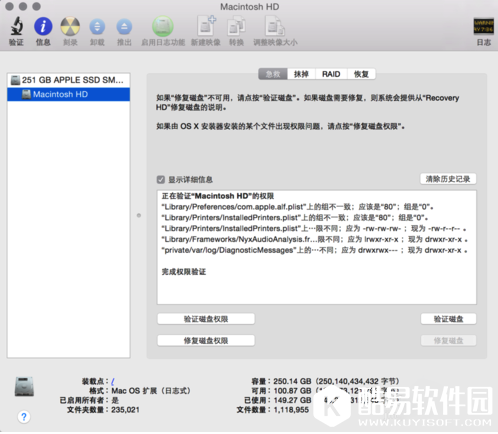Click log line mentioning NyxAudioAnalysis
Screen dimensions: 498x434
315,239
